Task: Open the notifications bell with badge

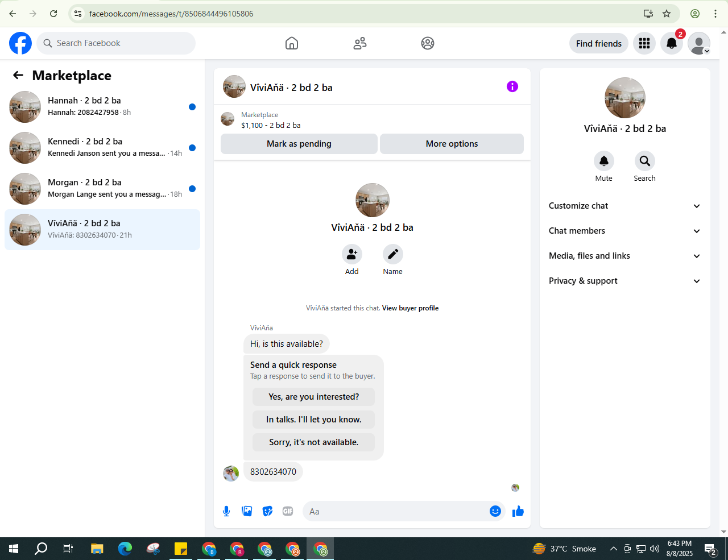Action: click(x=672, y=43)
